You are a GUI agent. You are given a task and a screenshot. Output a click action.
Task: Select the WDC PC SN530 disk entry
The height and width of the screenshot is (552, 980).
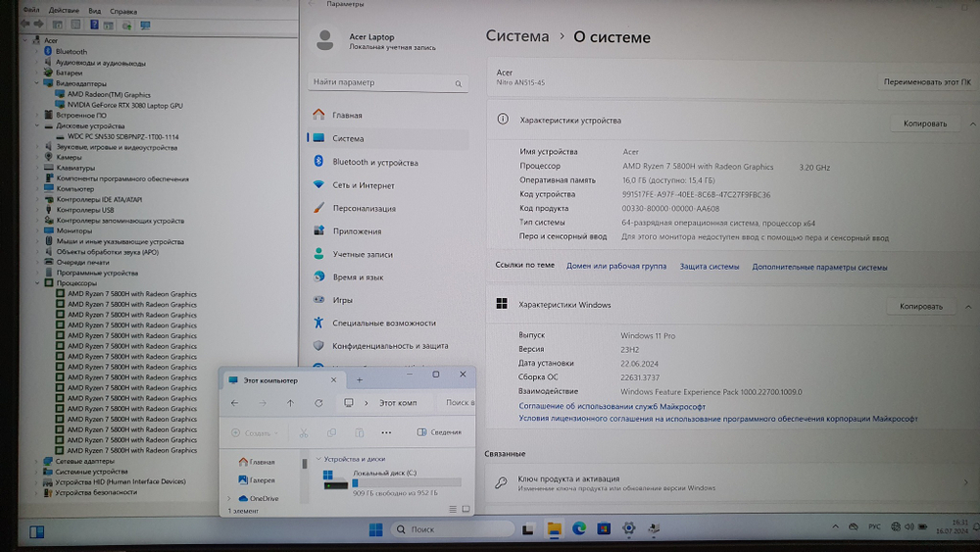pyautogui.click(x=122, y=136)
